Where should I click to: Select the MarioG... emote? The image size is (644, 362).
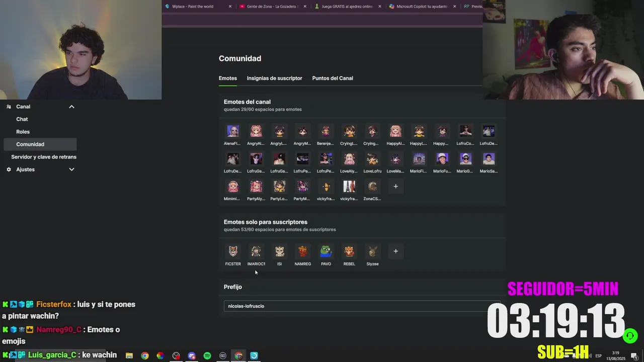click(x=465, y=159)
